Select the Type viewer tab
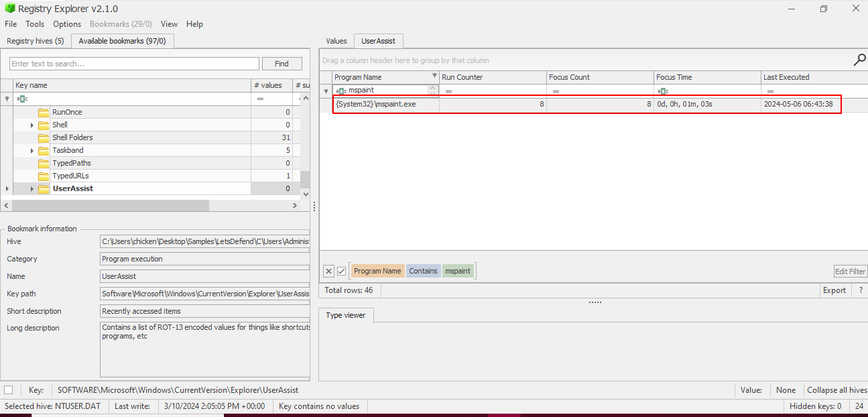Screen dimensions: 868x417 pyautogui.click(x=346, y=315)
